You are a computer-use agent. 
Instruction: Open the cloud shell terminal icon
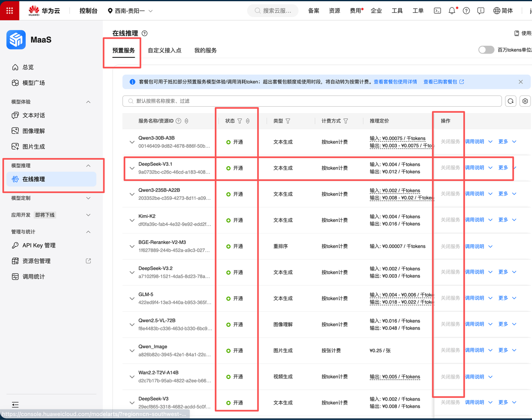point(437,11)
